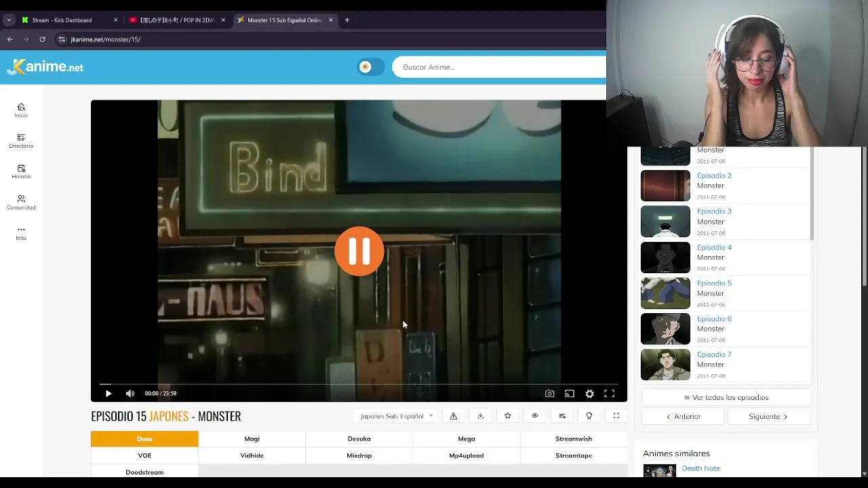This screenshot has height=488, width=868.
Task: Click the Episodio 7 thumbnail
Action: tap(665, 365)
